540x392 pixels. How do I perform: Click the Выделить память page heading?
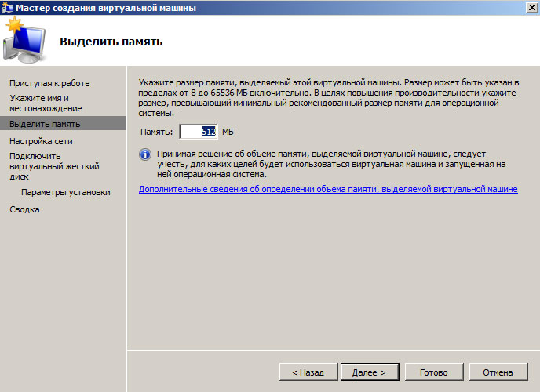(x=111, y=42)
